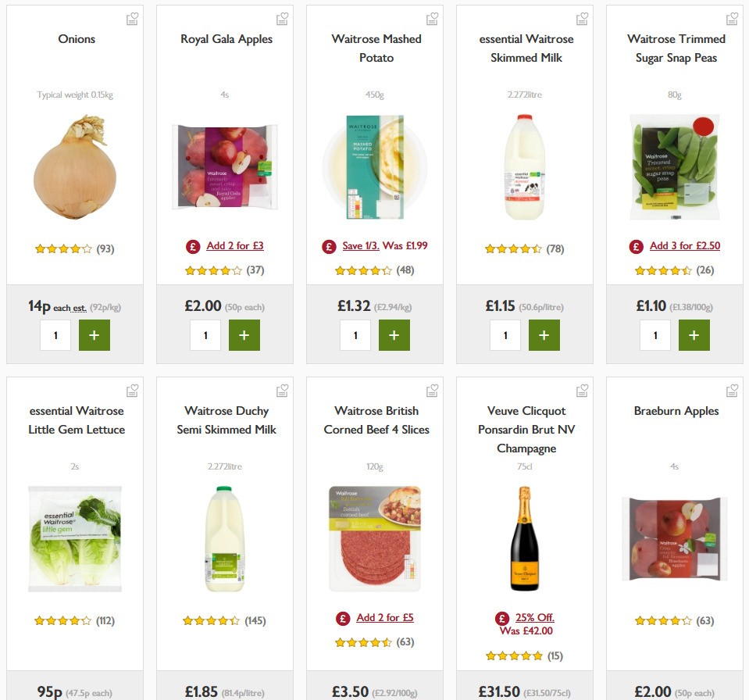Image resolution: width=749 pixels, height=700 pixels.
Task: Save Veuve Clicquot Champagne to favourites
Action: coord(582,389)
